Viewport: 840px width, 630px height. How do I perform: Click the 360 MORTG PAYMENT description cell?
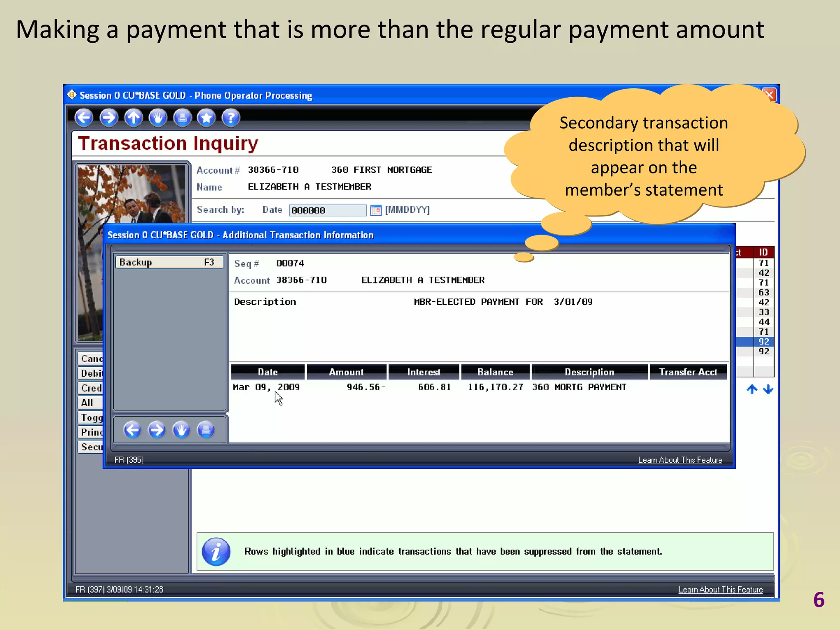click(579, 387)
